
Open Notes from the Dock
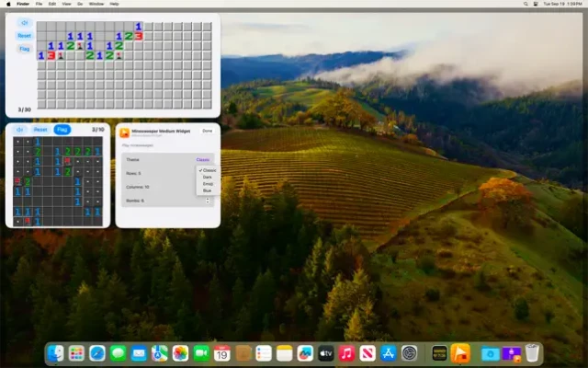(284, 353)
